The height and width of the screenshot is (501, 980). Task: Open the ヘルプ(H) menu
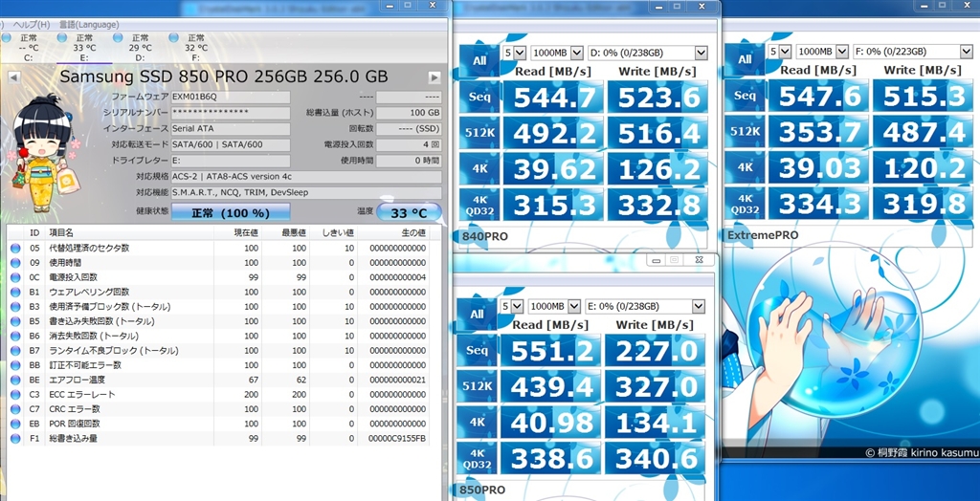point(32,24)
